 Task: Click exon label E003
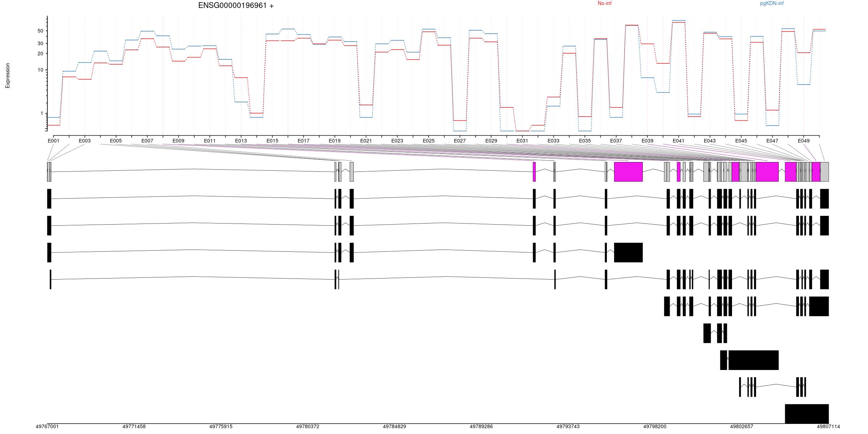click(85, 141)
